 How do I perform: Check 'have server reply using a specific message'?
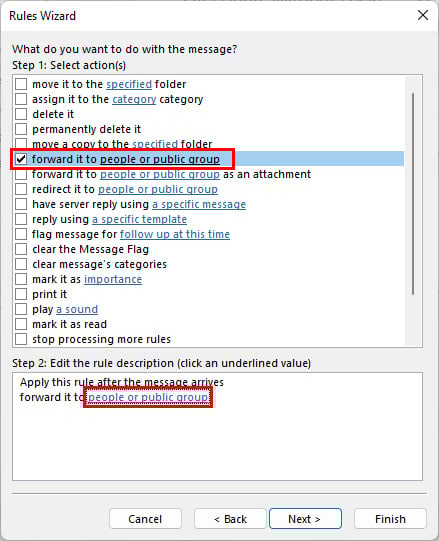[x=21, y=204]
